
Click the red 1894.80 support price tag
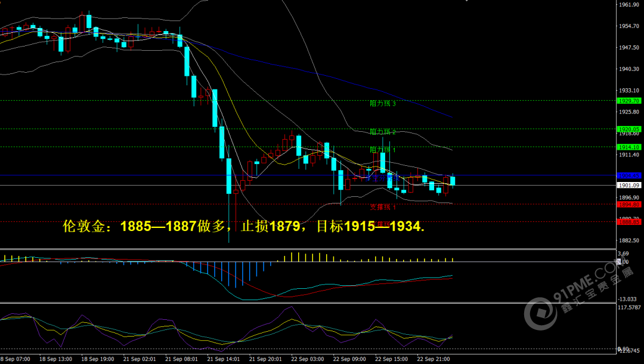(629, 204)
